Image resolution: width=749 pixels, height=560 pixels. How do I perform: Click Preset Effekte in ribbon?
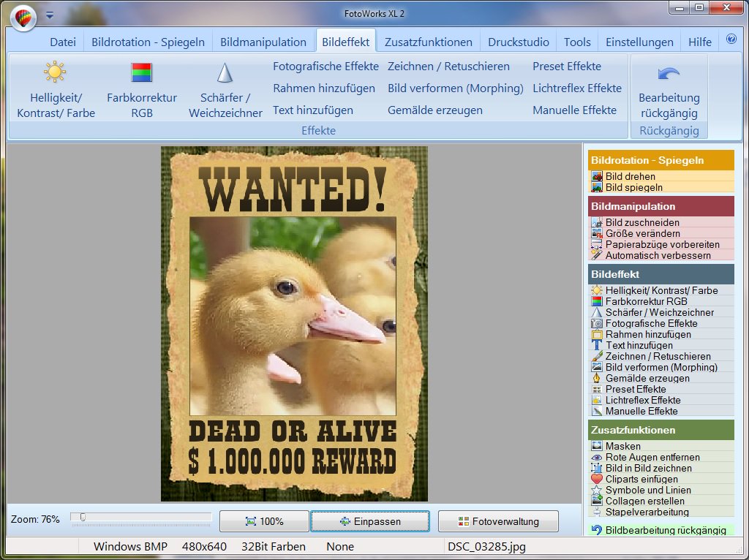click(x=567, y=67)
